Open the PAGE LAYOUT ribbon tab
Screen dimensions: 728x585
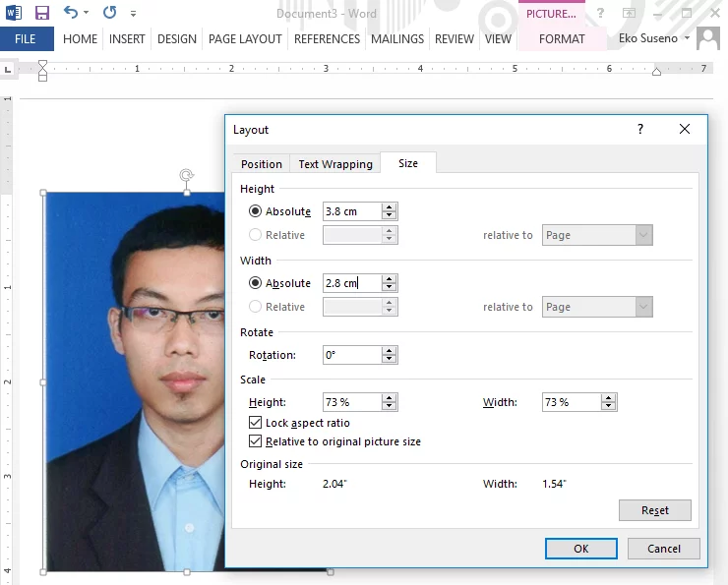coord(245,39)
